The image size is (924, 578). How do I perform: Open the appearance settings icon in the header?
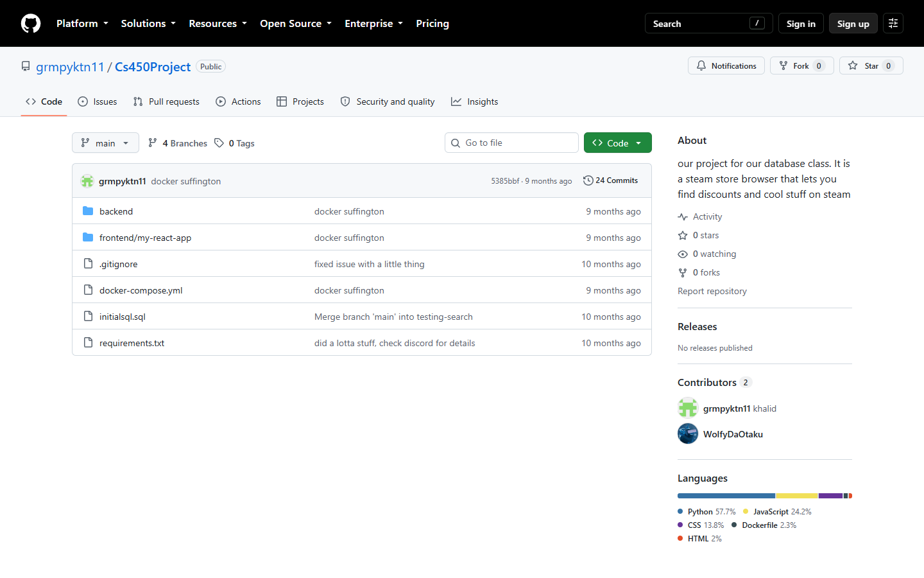[x=893, y=24]
